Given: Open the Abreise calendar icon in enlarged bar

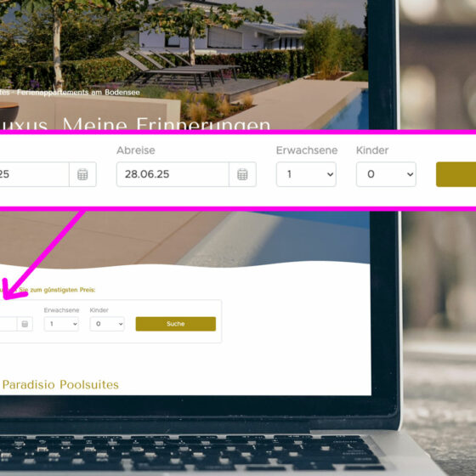Looking at the screenshot, I should (242, 174).
